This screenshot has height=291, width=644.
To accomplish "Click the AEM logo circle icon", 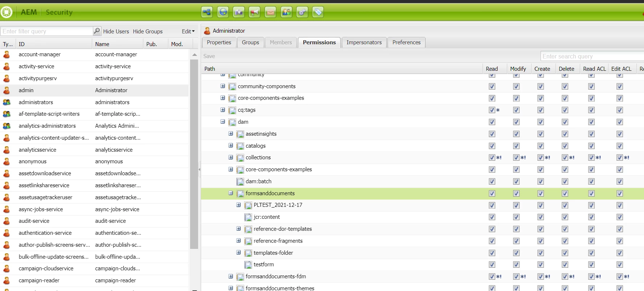I will click(x=6, y=12).
